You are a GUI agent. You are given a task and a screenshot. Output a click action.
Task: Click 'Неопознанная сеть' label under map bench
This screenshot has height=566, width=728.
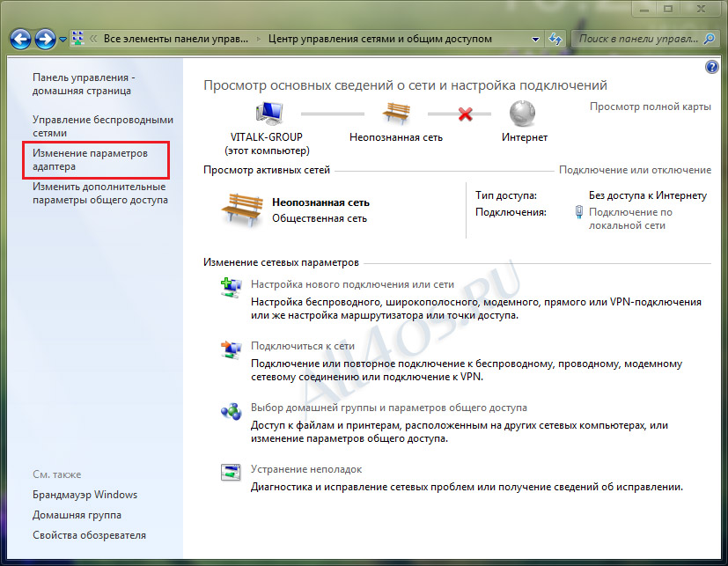coord(396,137)
